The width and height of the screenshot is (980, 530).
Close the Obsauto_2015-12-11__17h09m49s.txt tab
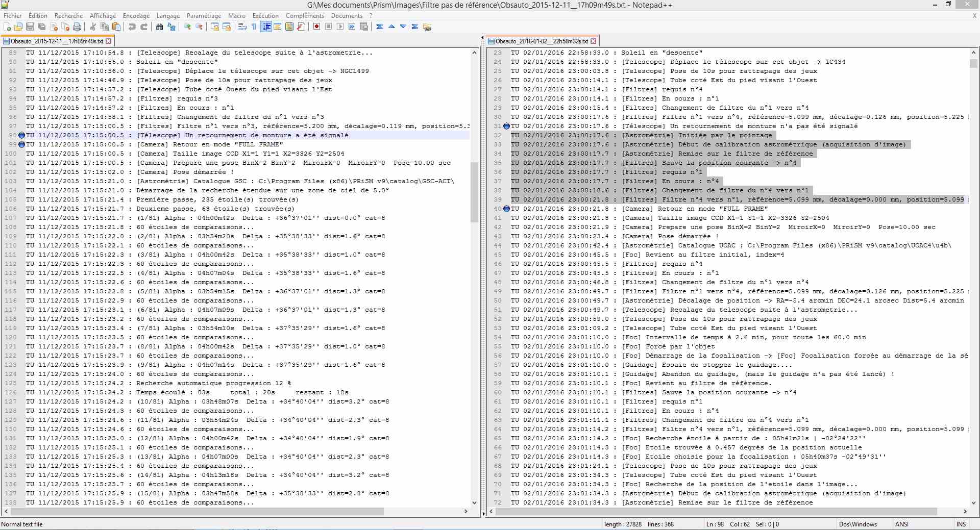coord(108,41)
